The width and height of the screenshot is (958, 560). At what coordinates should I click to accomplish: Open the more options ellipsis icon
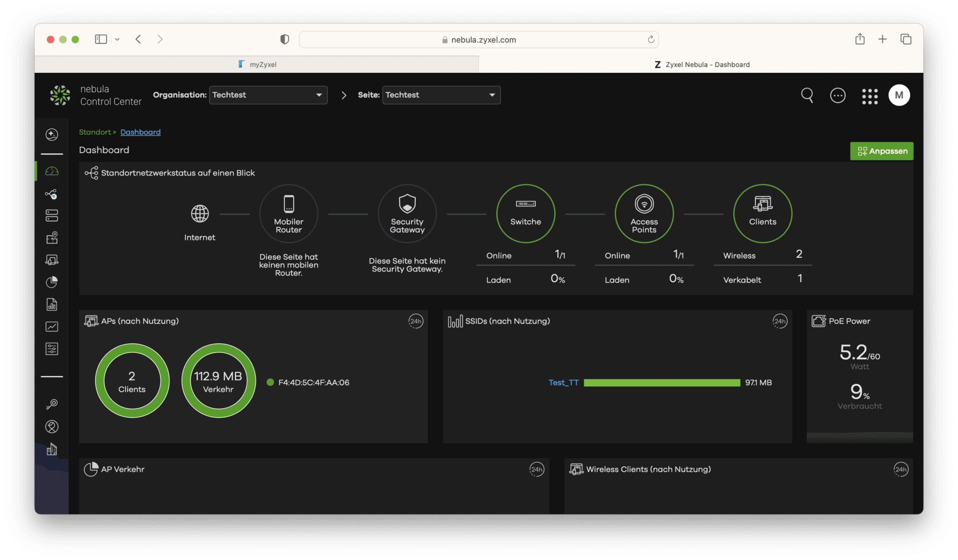point(837,96)
